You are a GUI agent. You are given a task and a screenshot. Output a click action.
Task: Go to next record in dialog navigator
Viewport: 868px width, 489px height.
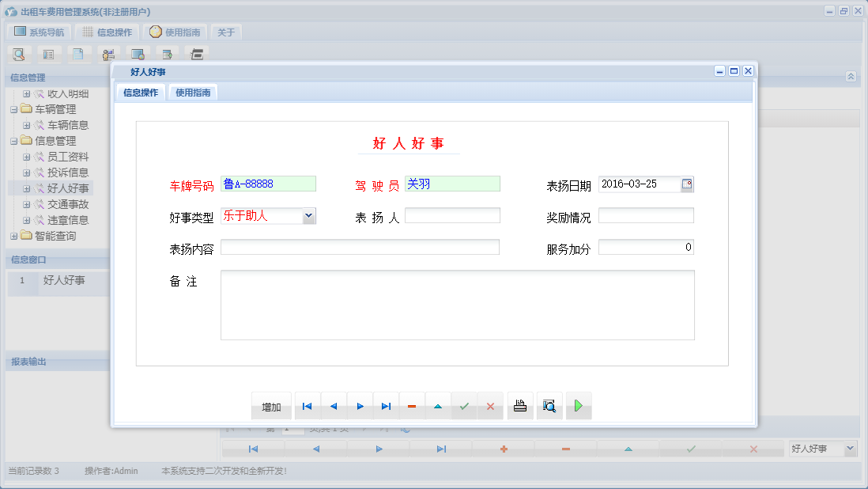tap(360, 407)
